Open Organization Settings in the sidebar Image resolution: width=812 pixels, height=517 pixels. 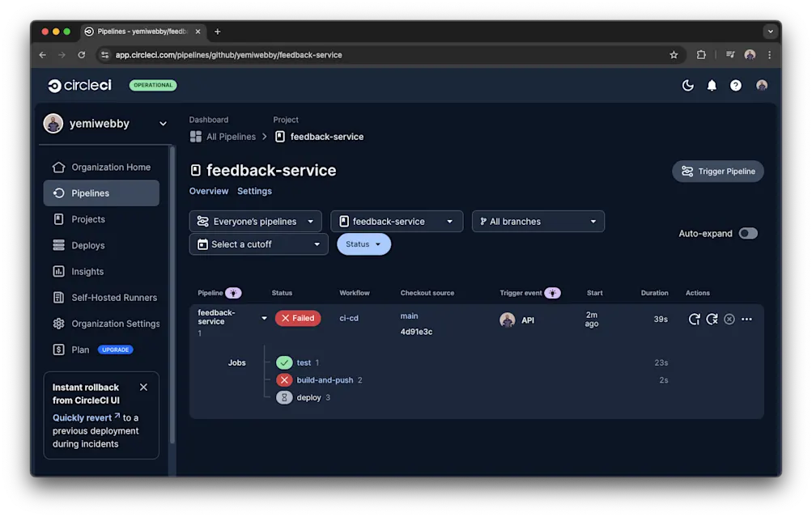(117, 323)
